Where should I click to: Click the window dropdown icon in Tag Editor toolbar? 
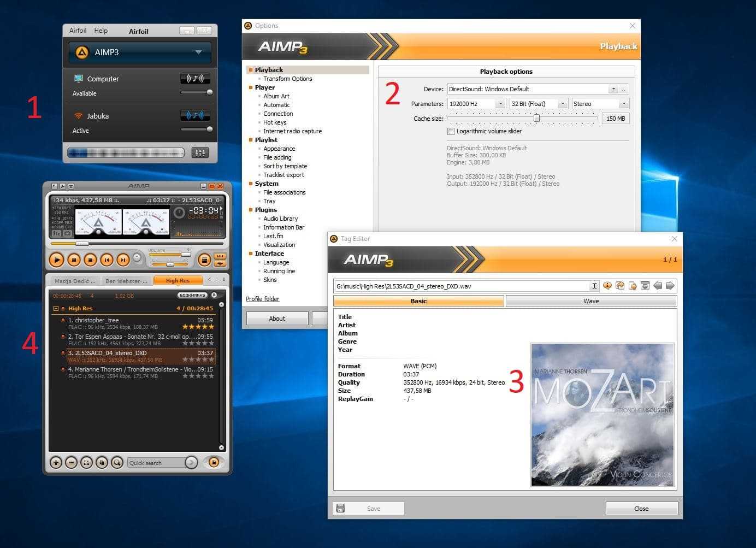645,286
